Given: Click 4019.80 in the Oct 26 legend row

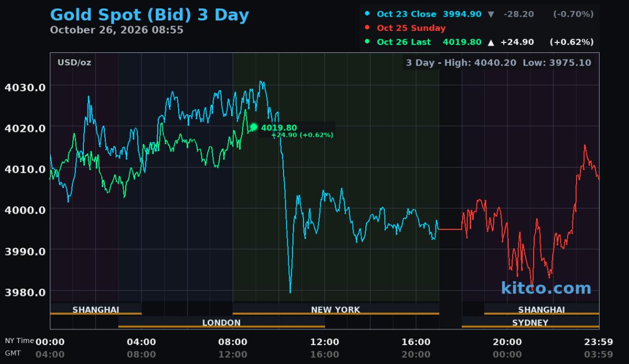Looking at the screenshot, I should click(x=462, y=42).
